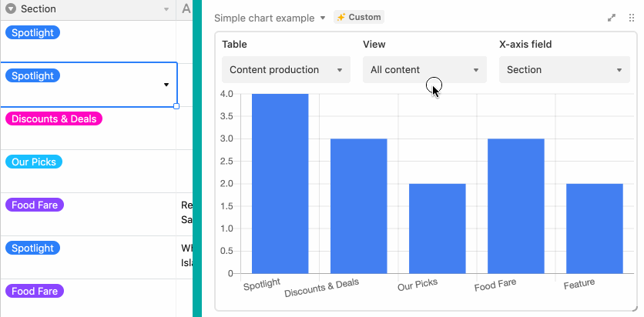Viewport: 644px width, 317px height.
Task: Click the drag handle dots icon
Action: [632, 18]
